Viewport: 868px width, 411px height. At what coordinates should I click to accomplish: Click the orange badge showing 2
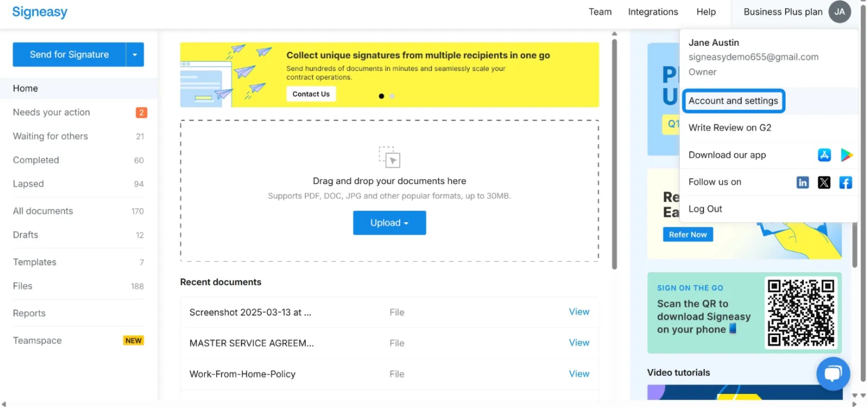coord(141,113)
